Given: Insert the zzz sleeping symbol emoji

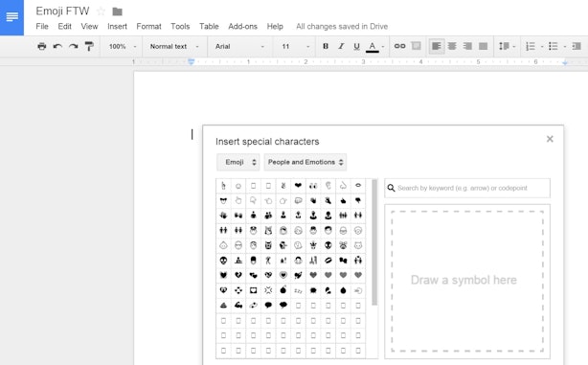Looking at the screenshot, I should [x=298, y=290].
